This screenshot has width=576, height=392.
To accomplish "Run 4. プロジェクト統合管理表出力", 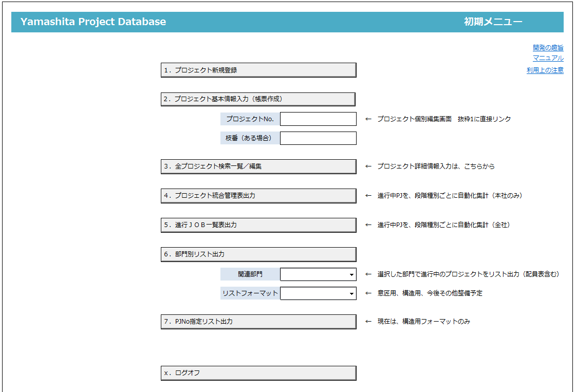I will point(258,196).
